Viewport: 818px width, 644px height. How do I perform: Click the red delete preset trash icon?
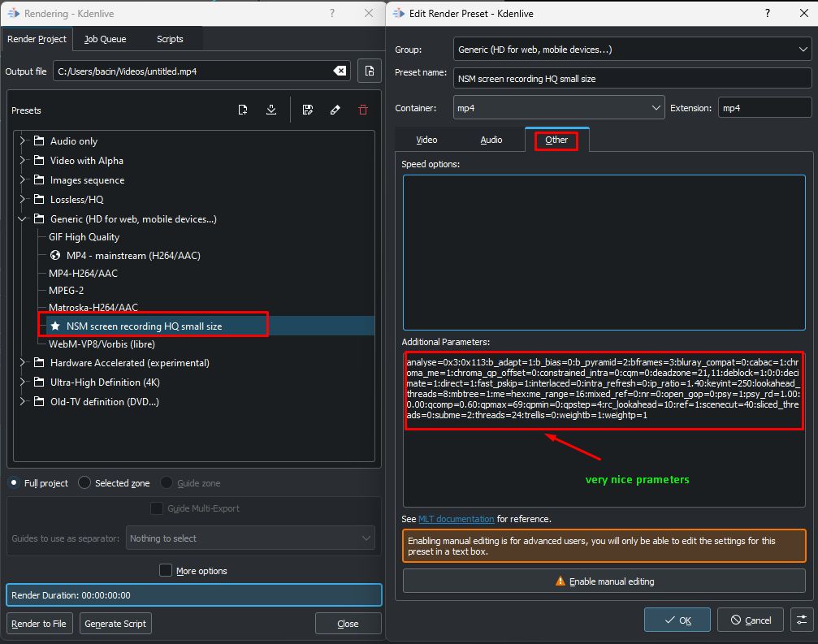363,110
